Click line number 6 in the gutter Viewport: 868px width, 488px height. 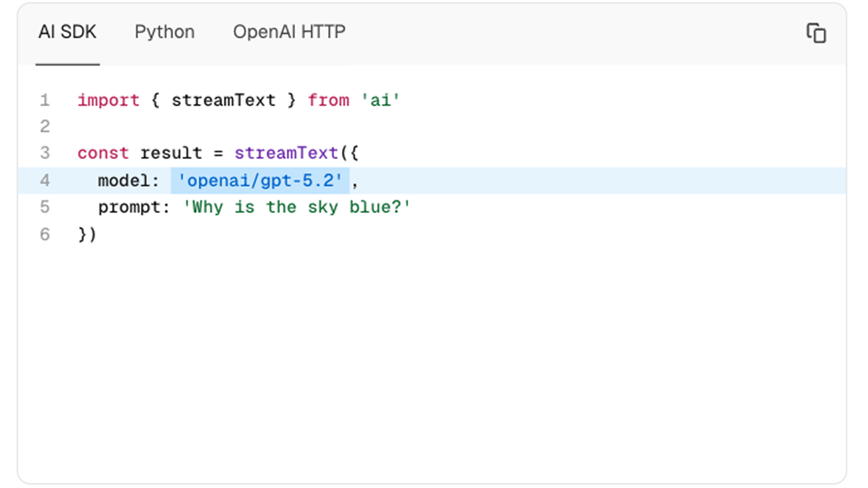click(45, 234)
